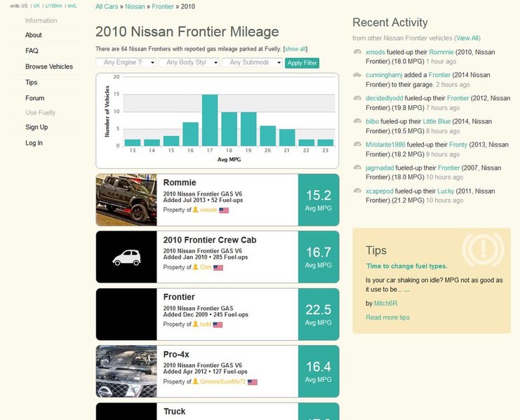Open GimmieSumMo72 owner profile
Viewport: 520px width, 420px height.
tap(223, 381)
